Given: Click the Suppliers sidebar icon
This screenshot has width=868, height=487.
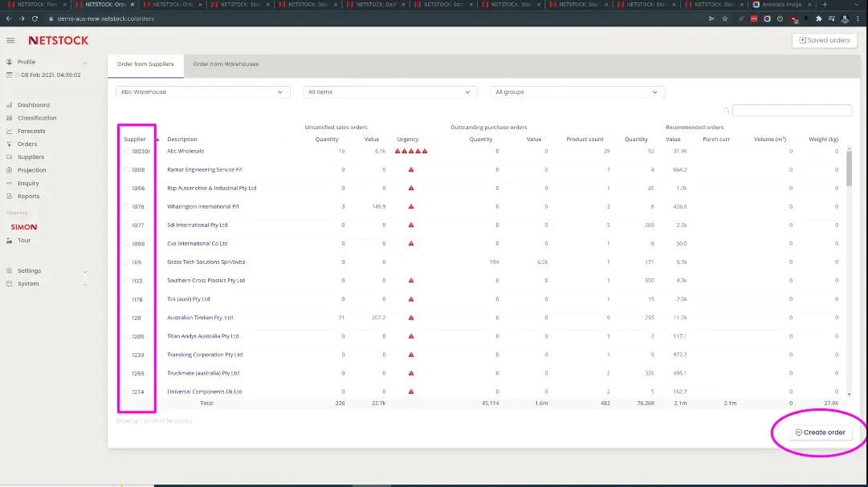Looking at the screenshot, I should click(10, 157).
